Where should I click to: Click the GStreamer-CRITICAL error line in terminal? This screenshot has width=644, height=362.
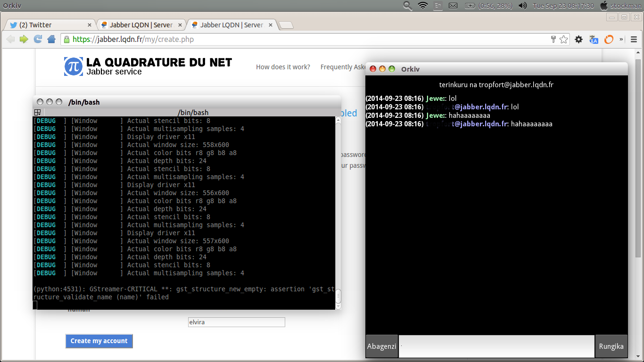tap(184, 293)
